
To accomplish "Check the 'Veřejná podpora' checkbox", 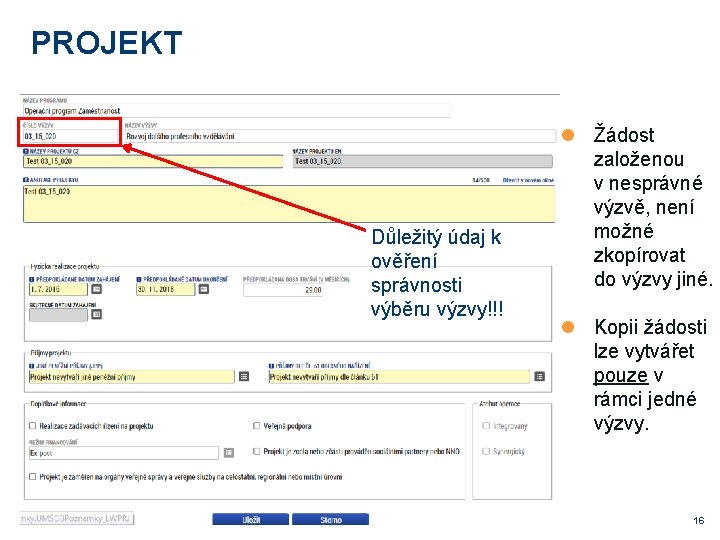I will 257,426.
